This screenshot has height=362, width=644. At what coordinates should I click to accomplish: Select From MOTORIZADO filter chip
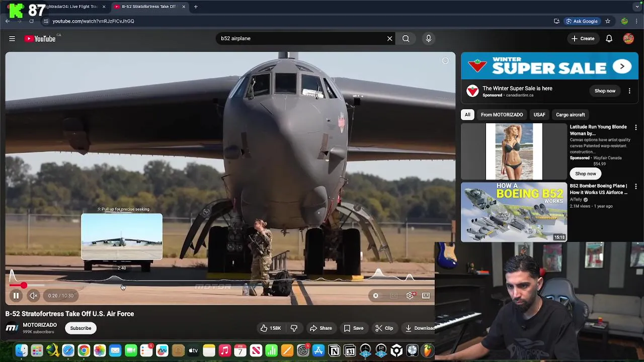(x=502, y=115)
